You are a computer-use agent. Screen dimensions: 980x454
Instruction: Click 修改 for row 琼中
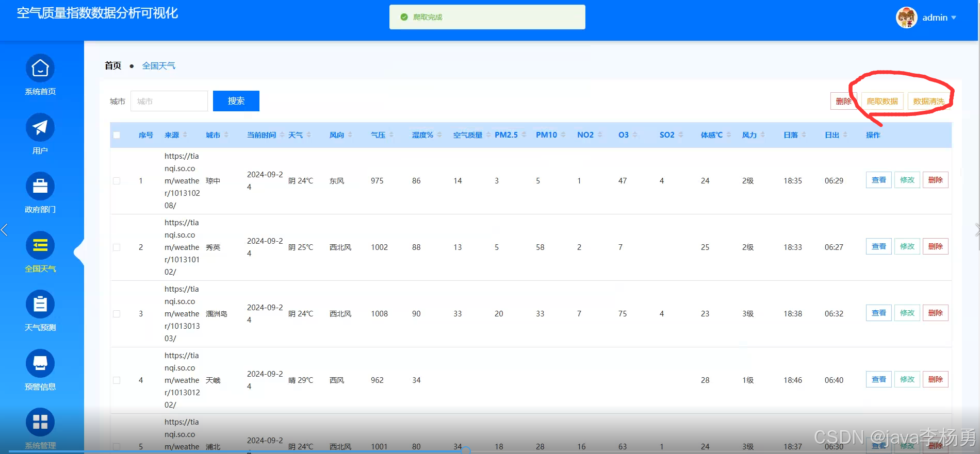907,180
